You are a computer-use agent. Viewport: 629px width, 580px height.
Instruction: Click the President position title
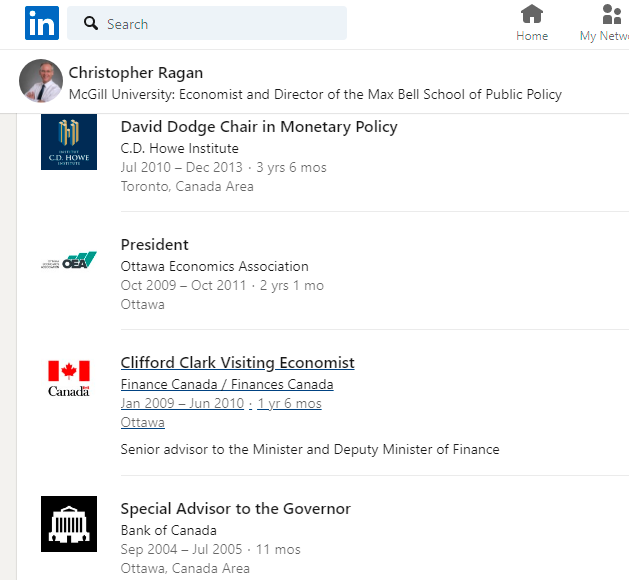154,245
